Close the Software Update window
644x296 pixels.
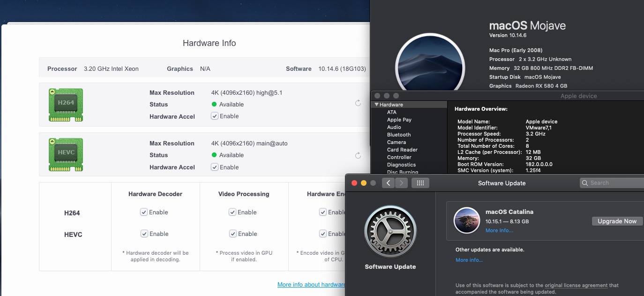coord(354,183)
